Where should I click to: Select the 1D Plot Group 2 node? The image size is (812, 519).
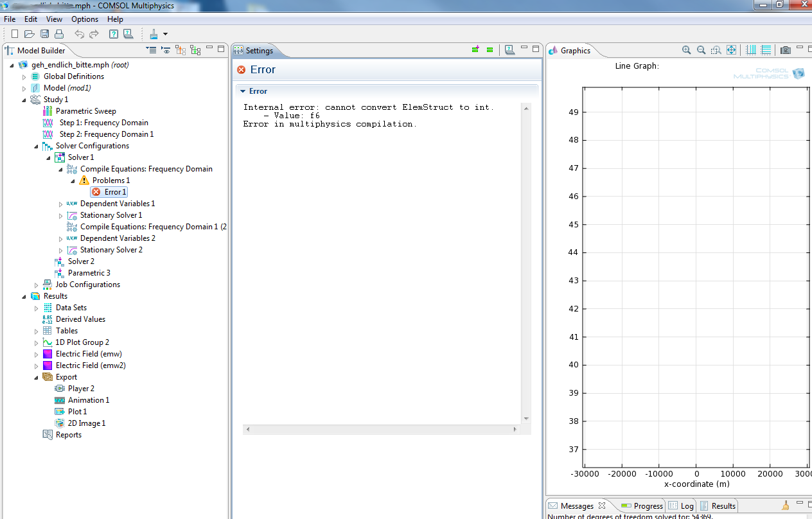pos(76,342)
